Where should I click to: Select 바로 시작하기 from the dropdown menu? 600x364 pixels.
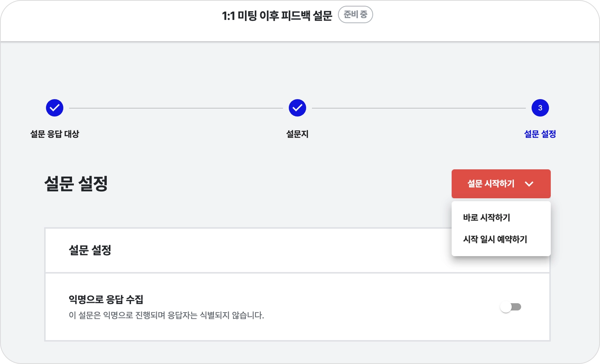tap(486, 217)
